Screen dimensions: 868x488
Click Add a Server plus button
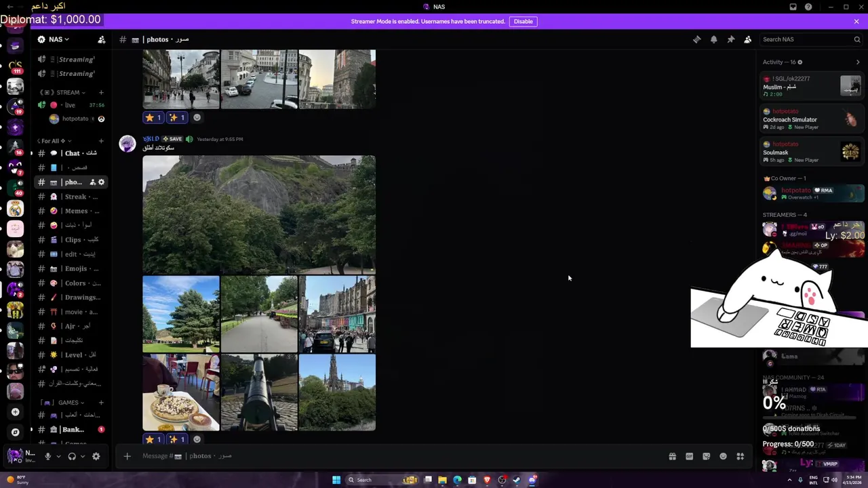click(15, 411)
